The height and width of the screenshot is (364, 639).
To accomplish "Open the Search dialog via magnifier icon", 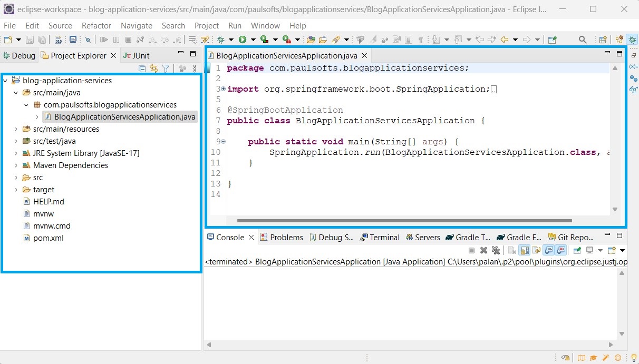I will [x=582, y=40].
